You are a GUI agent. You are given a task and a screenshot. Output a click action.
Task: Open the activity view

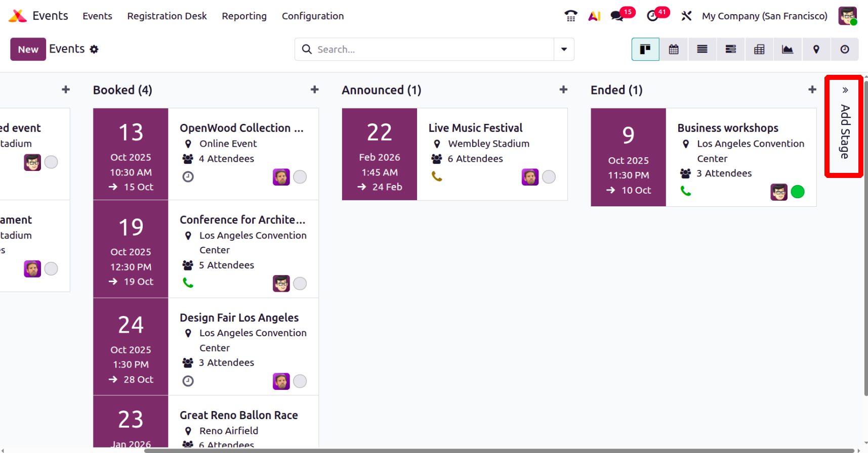(x=844, y=50)
